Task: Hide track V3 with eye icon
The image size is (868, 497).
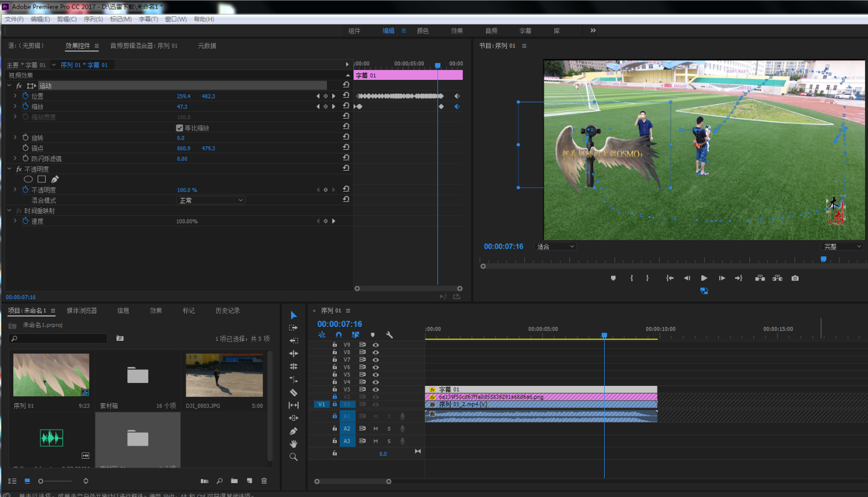Action: tap(376, 389)
